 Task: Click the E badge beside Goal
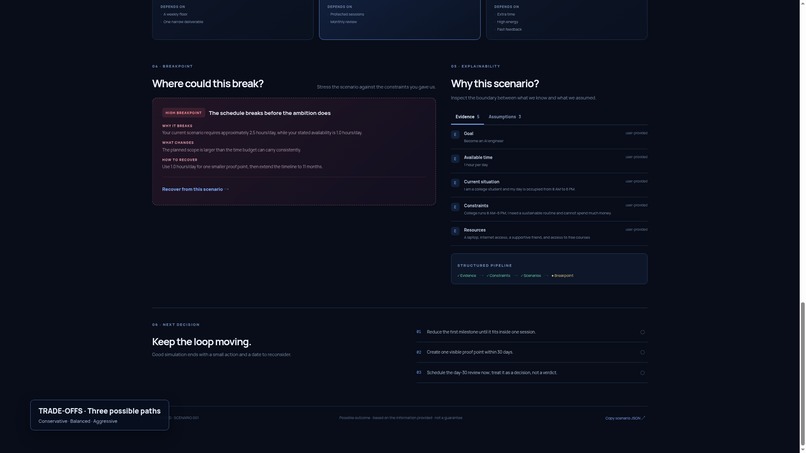pos(455,135)
